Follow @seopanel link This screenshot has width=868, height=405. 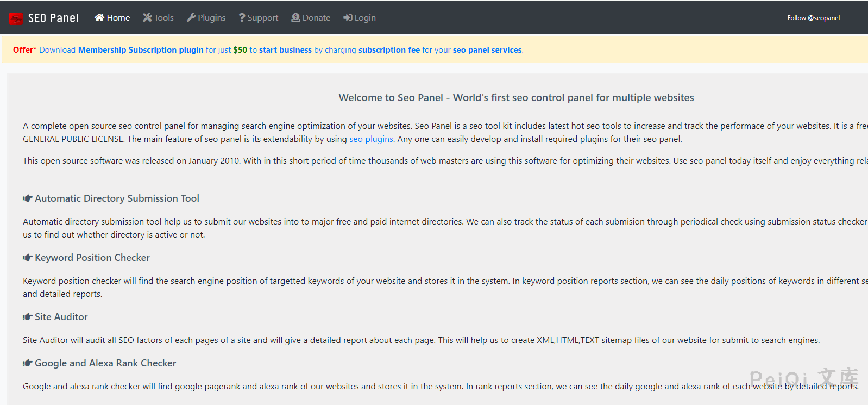click(x=813, y=18)
